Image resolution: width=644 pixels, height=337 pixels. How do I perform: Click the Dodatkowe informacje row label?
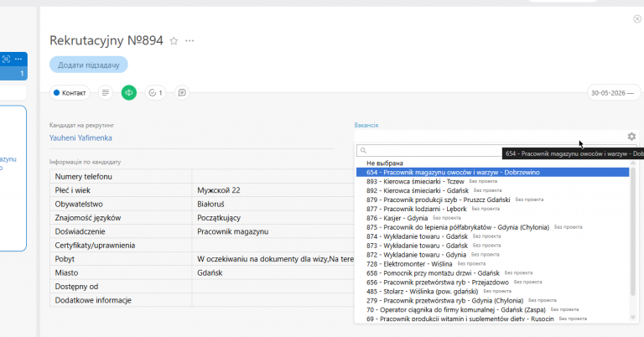pyautogui.click(x=93, y=300)
